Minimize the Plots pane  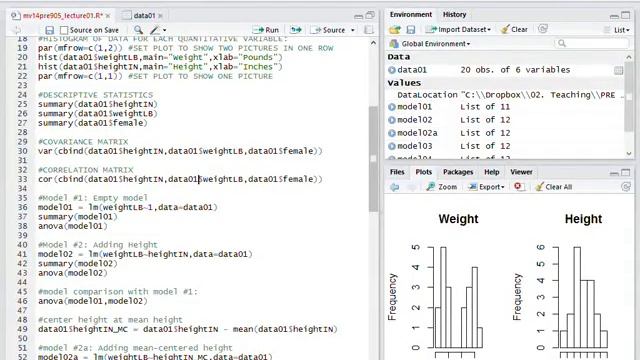pyautogui.click(x=614, y=173)
